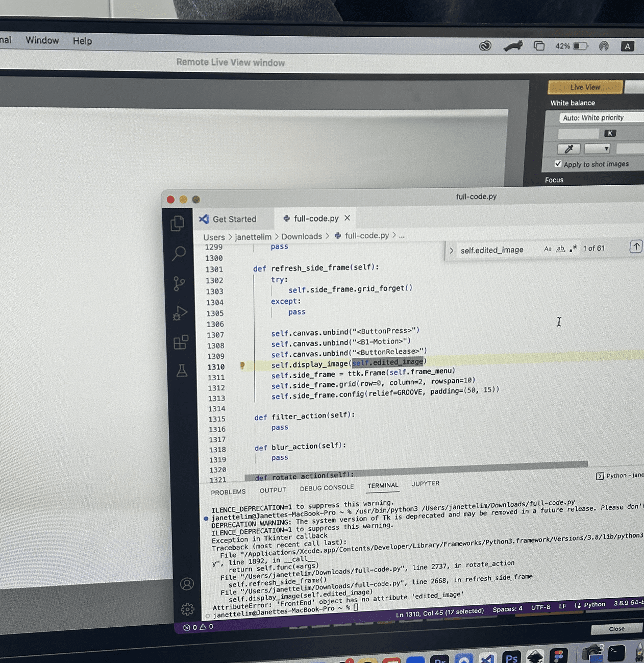Click Spaces: 4 indentation status item
This screenshot has height=663, width=644.
click(x=507, y=609)
